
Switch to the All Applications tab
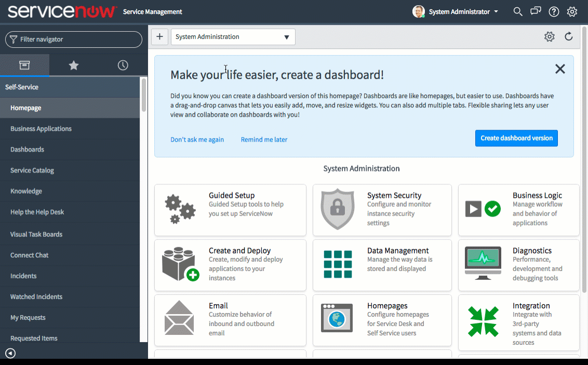[24, 65]
